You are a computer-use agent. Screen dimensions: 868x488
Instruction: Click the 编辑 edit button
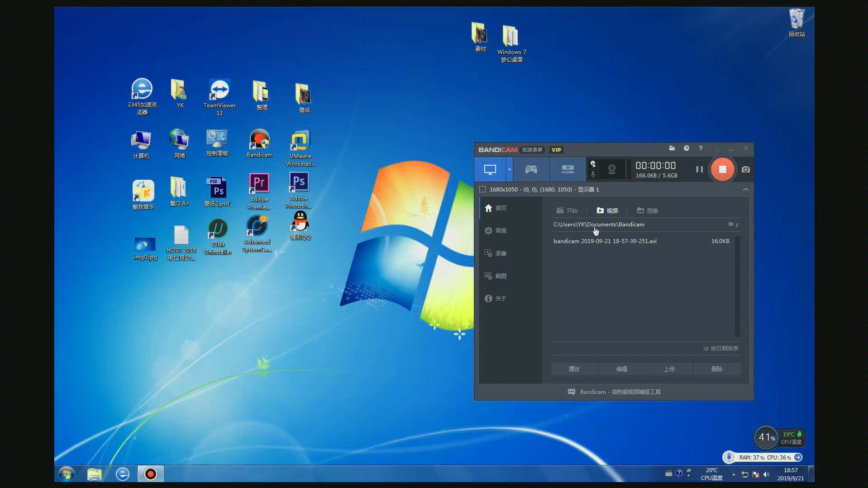click(622, 369)
